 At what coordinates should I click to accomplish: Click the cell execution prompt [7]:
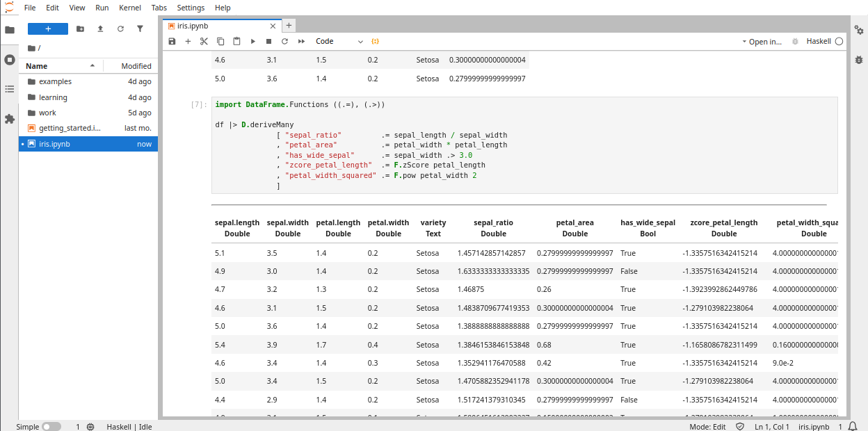coord(199,104)
